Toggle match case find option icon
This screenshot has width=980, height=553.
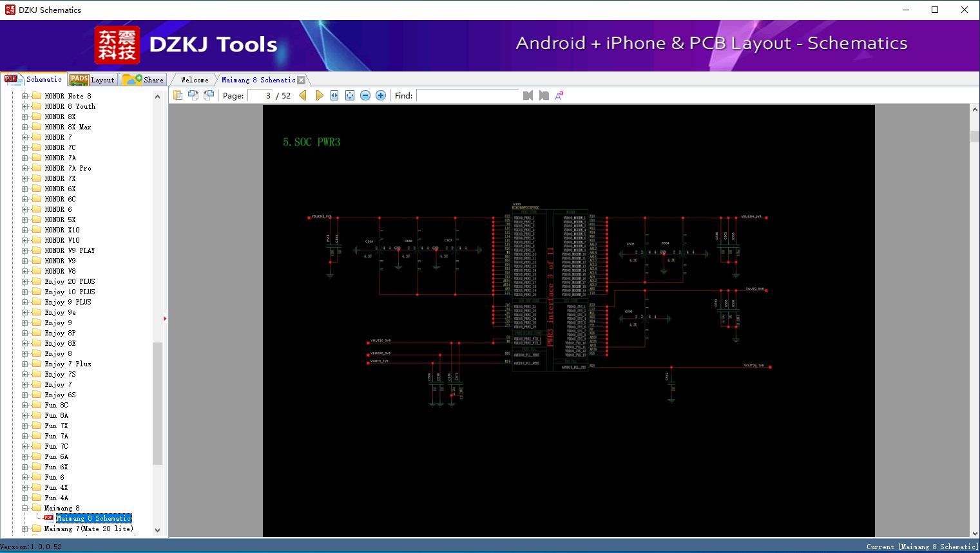559,95
